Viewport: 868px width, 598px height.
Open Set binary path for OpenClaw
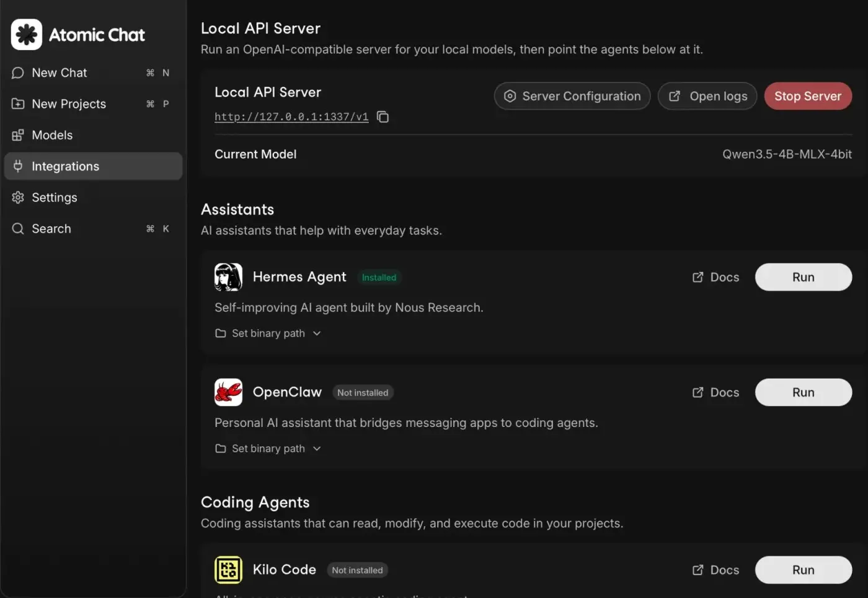pos(268,449)
